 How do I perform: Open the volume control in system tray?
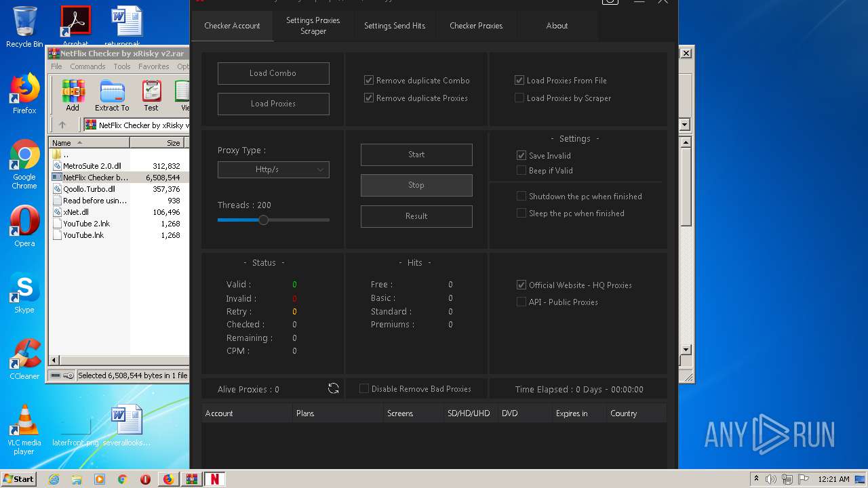coord(770,479)
